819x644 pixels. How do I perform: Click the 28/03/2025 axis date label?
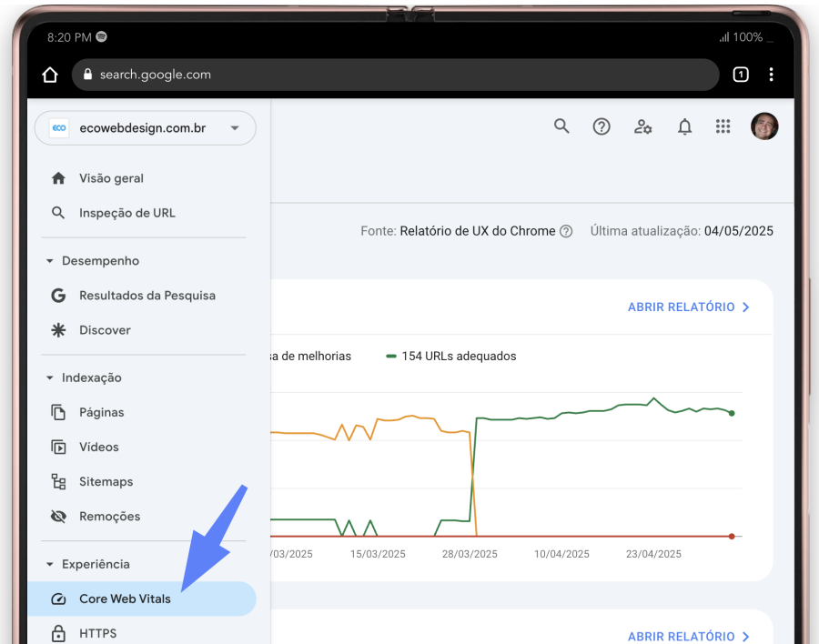coord(470,554)
